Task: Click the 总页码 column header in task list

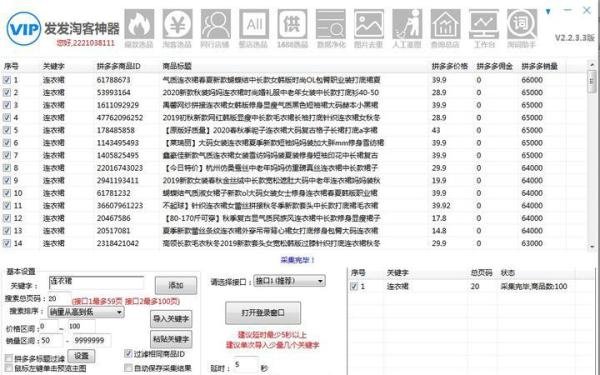Action: pyautogui.click(x=481, y=273)
